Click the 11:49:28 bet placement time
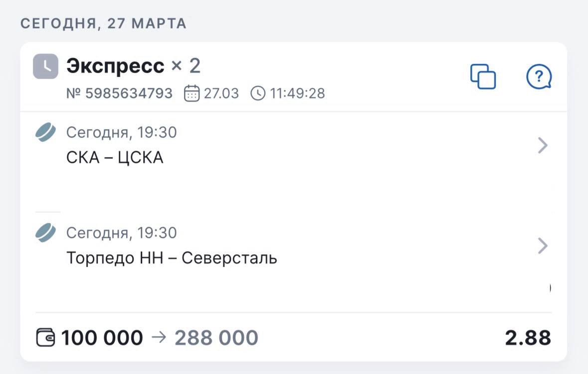588x374 pixels. (297, 93)
